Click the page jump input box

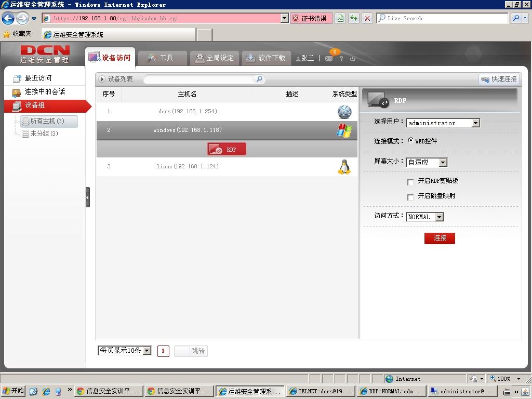(x=181, y=351)
